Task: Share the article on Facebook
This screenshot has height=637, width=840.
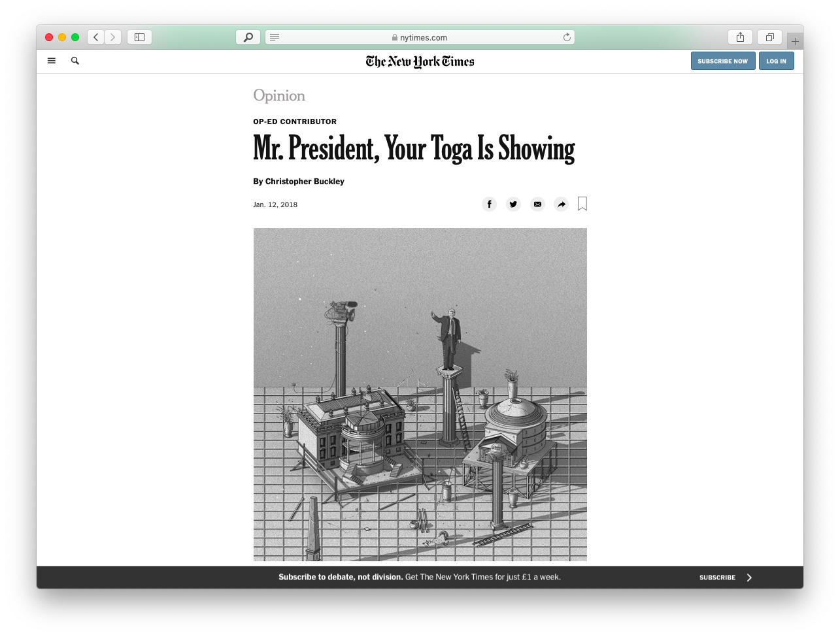Action: tap(489, 204)
